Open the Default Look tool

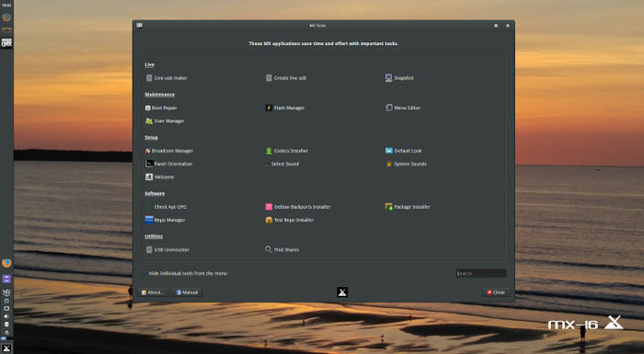point(403,151)
